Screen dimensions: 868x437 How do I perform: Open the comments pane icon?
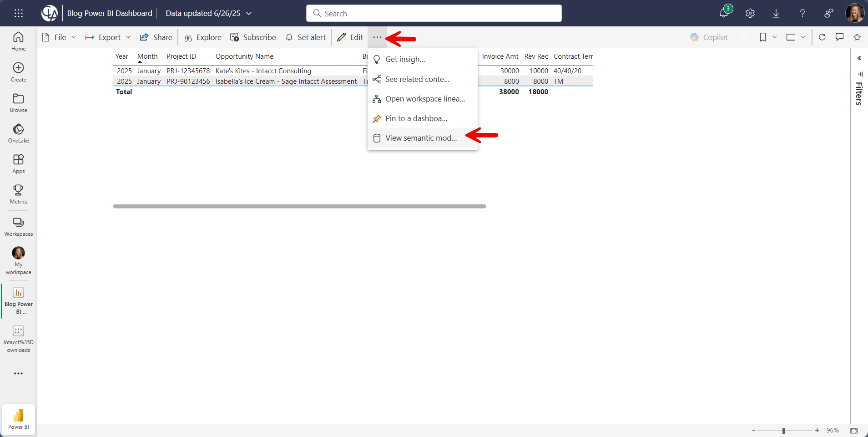click(x=840, y=37)
